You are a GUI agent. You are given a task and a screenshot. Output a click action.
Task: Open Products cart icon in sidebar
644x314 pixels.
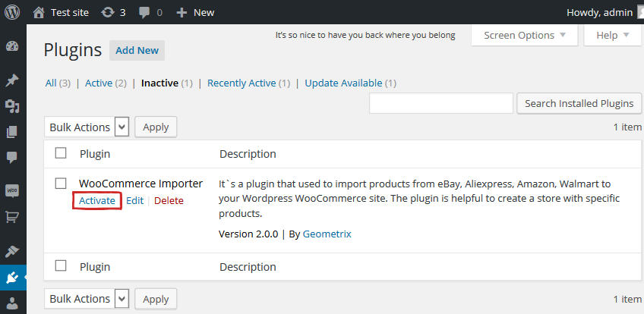click(x=12, y=217)
